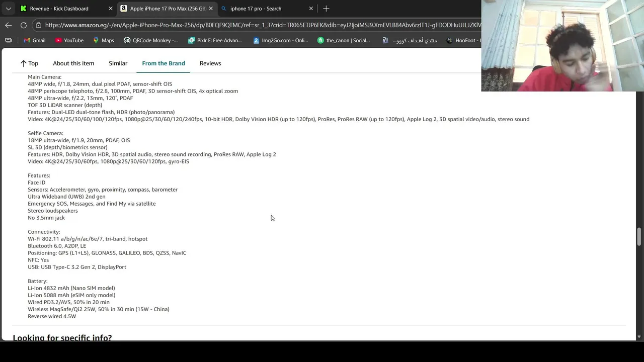Open the YouTube bookmark
This screenshot has height=362, width=644.
pyautogui.click(x=69, y=40)
